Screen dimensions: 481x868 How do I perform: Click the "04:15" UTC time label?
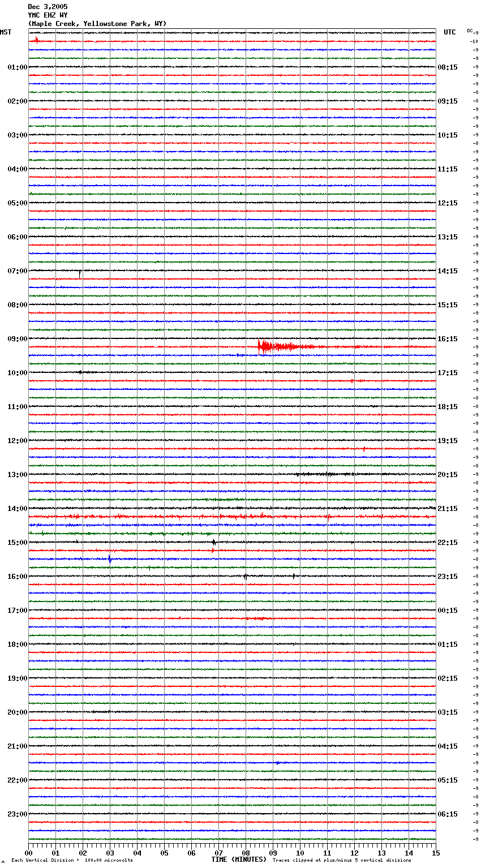(448, 746)
